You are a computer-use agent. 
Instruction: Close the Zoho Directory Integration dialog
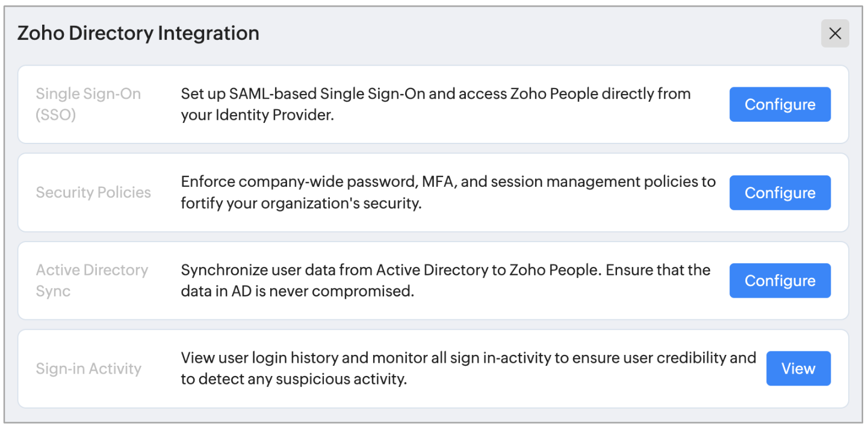tap(834, 34)
